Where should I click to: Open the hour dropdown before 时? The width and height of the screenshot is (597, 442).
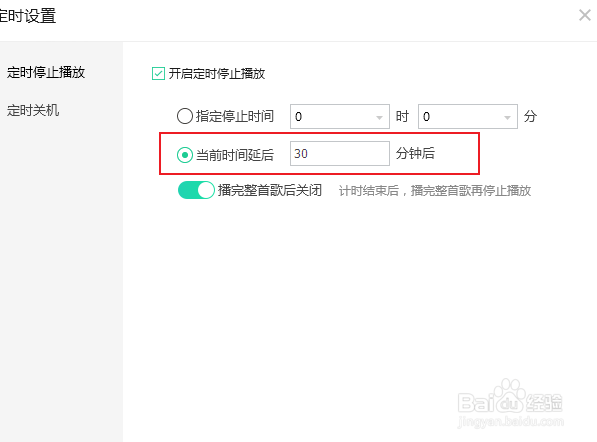pos(340,116)
